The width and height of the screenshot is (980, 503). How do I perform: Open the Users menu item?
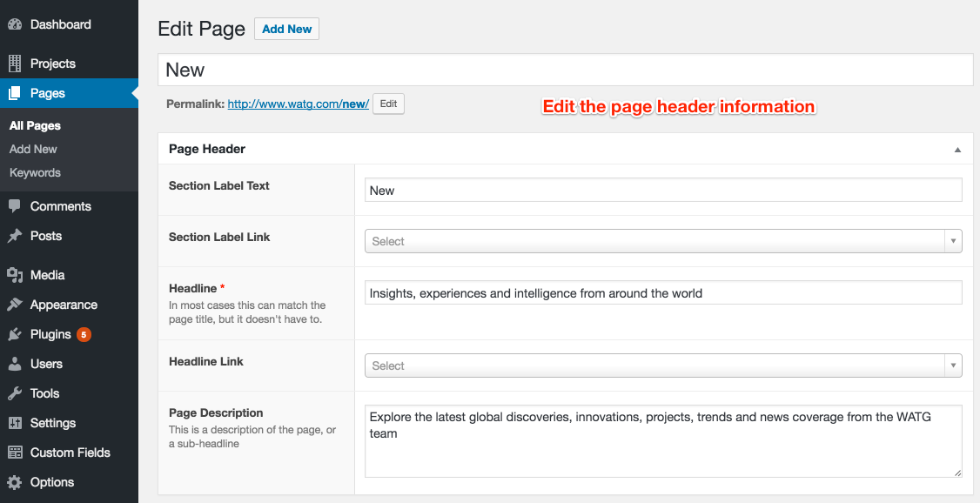click(x=46, y=364)
